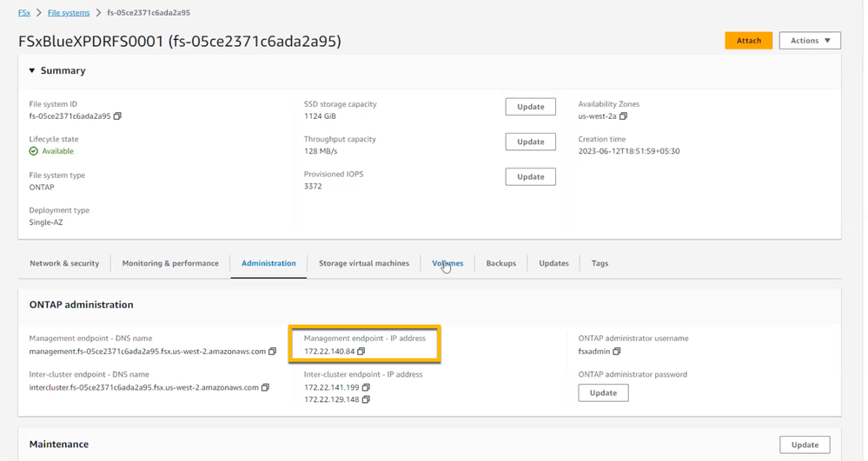Select the Administration tab
868x461 pixels.
[268, 263]
